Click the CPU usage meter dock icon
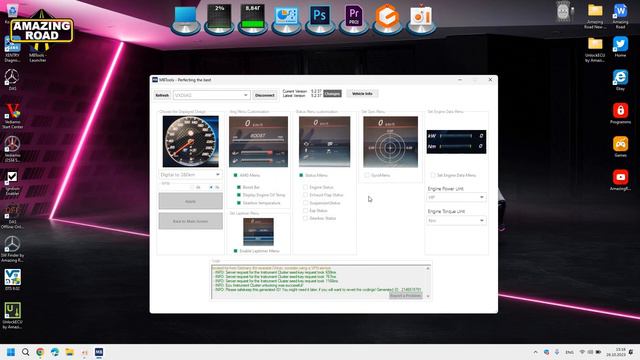640x360 pixels. point(219,19)
